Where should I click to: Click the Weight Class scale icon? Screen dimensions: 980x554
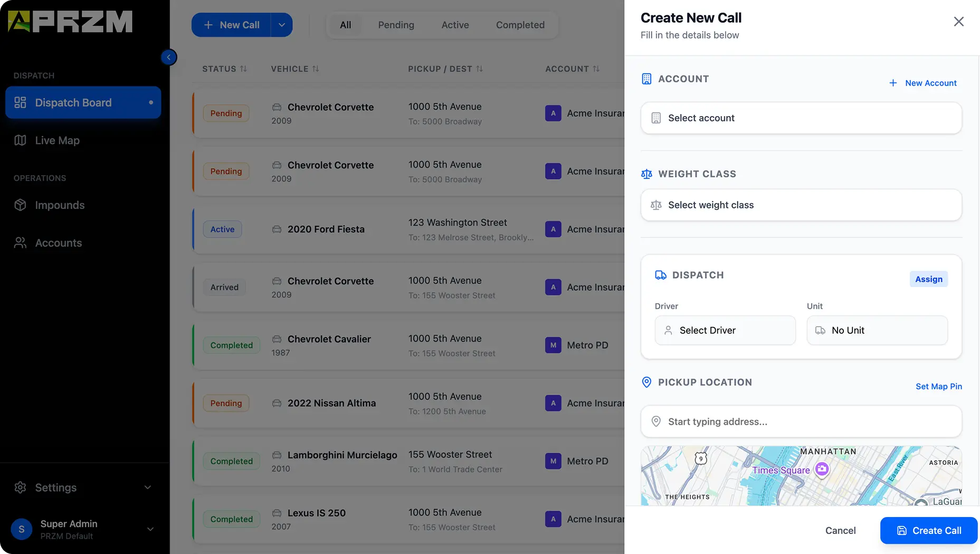pos(646,174)
